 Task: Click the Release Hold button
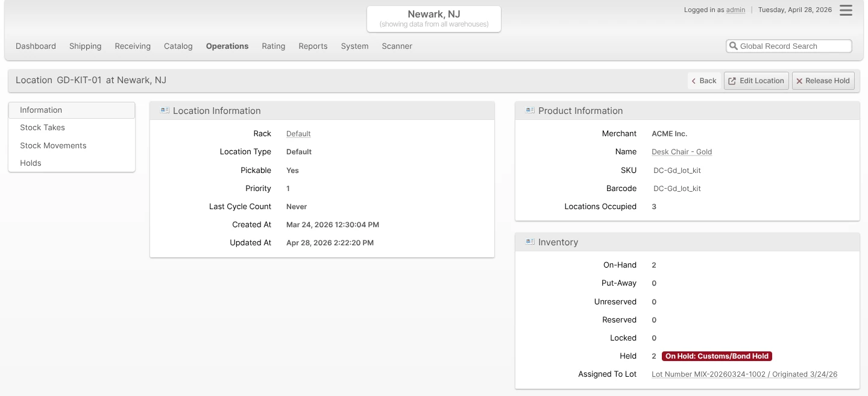tap(823, 81)
